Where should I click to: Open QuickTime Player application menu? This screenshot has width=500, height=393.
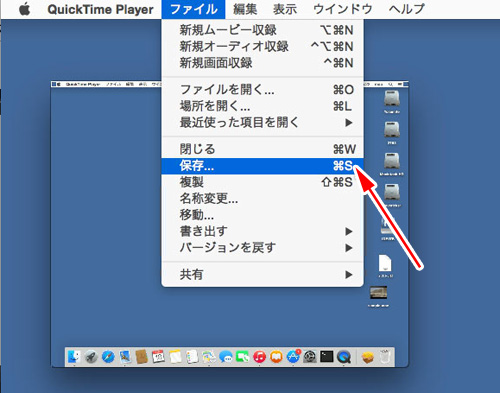100,9
